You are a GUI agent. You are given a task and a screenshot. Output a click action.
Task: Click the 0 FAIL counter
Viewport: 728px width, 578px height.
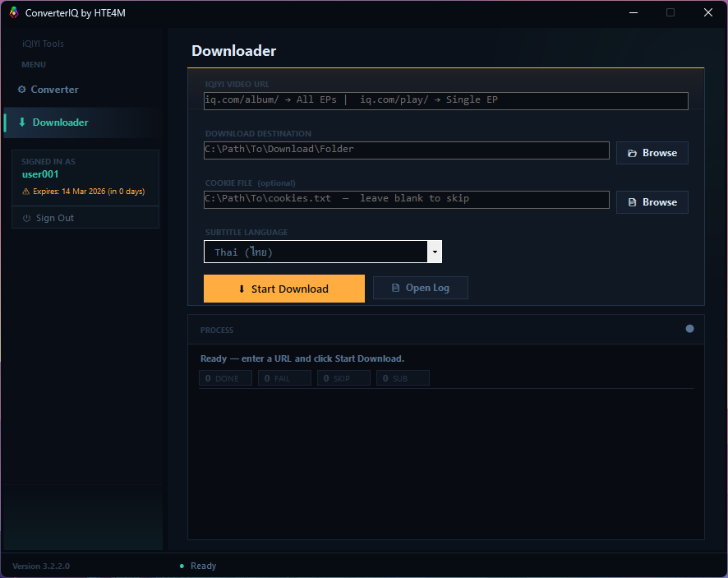284,378
